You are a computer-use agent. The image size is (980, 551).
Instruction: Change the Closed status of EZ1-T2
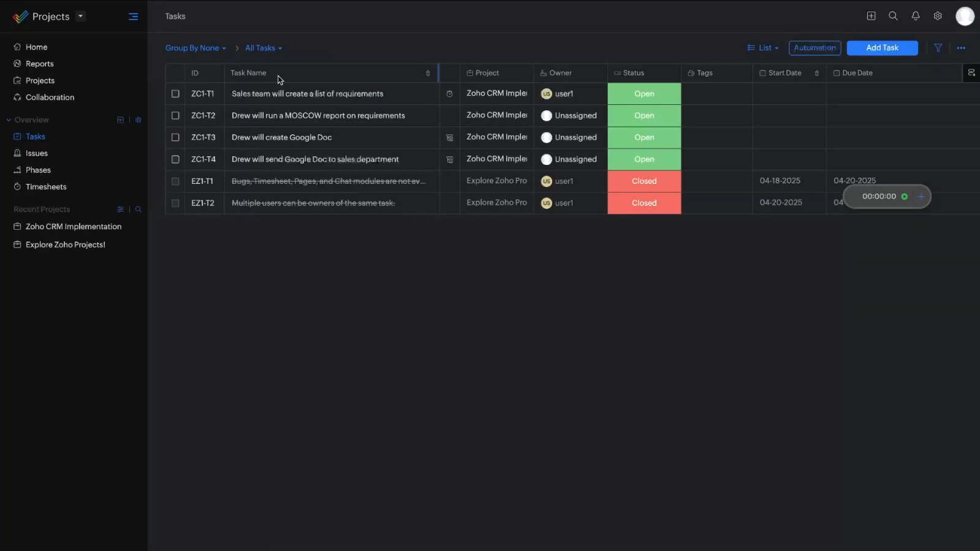point(644,203)
